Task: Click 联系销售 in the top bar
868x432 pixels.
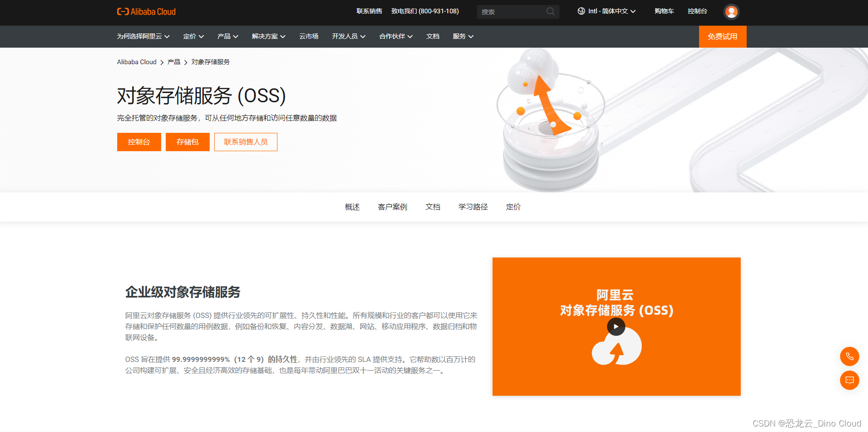Action: pyautogui.click(x=369, y=11)
